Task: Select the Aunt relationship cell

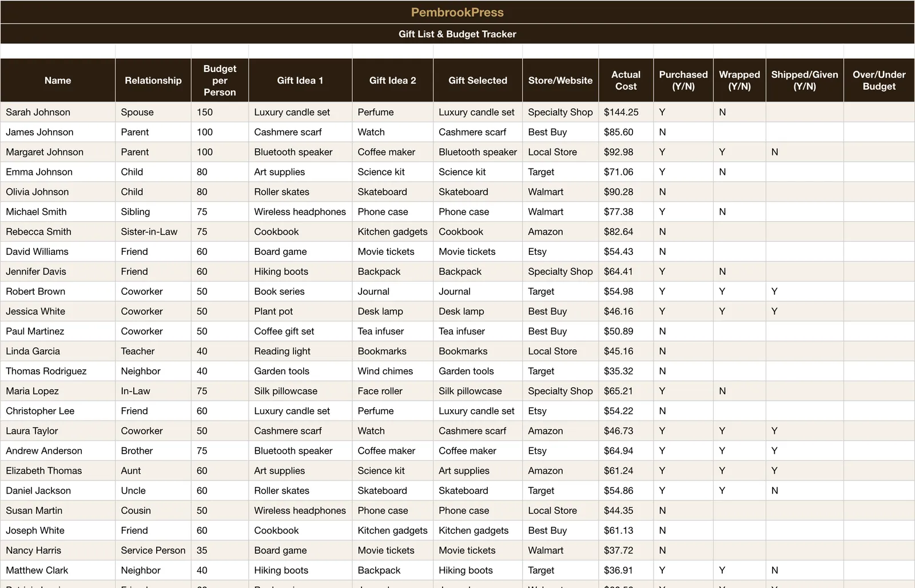Action: 153,470
